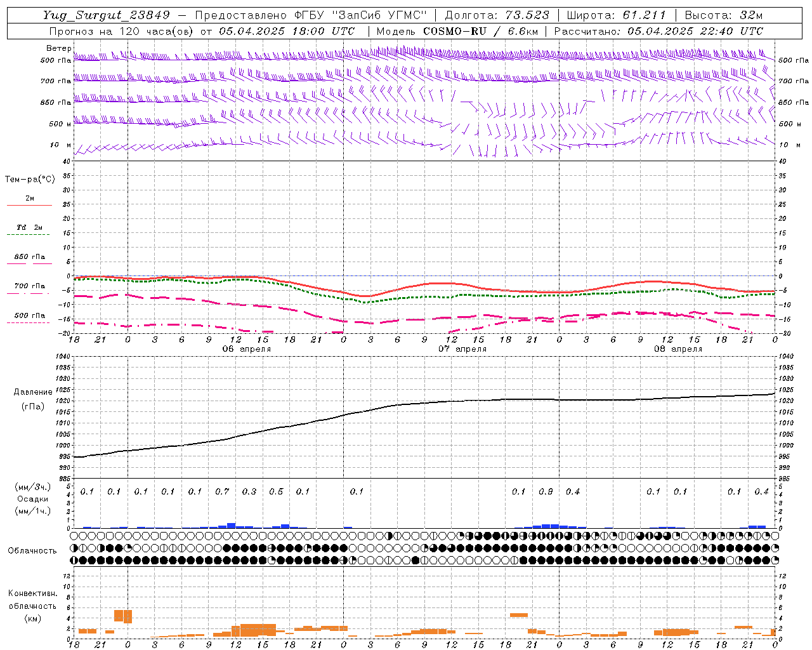
Task: Click the date label "06 апреля"
Action: [x=246, y=349]
